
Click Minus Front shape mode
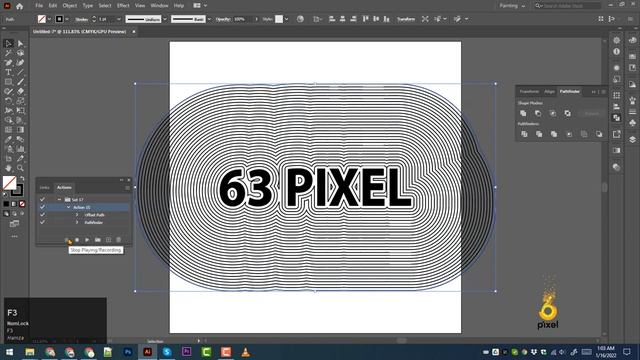(x=538, y=113)
